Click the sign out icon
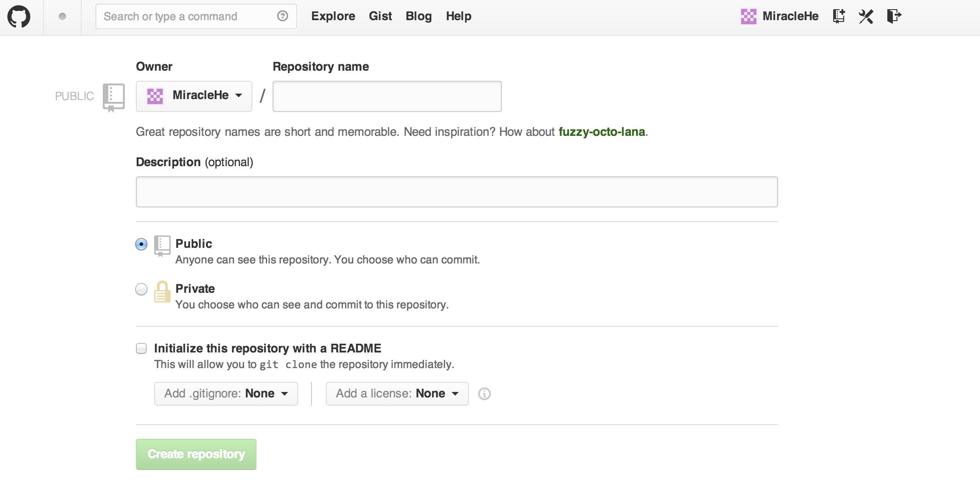Viewport: 980px width, 492px height. 894,17
